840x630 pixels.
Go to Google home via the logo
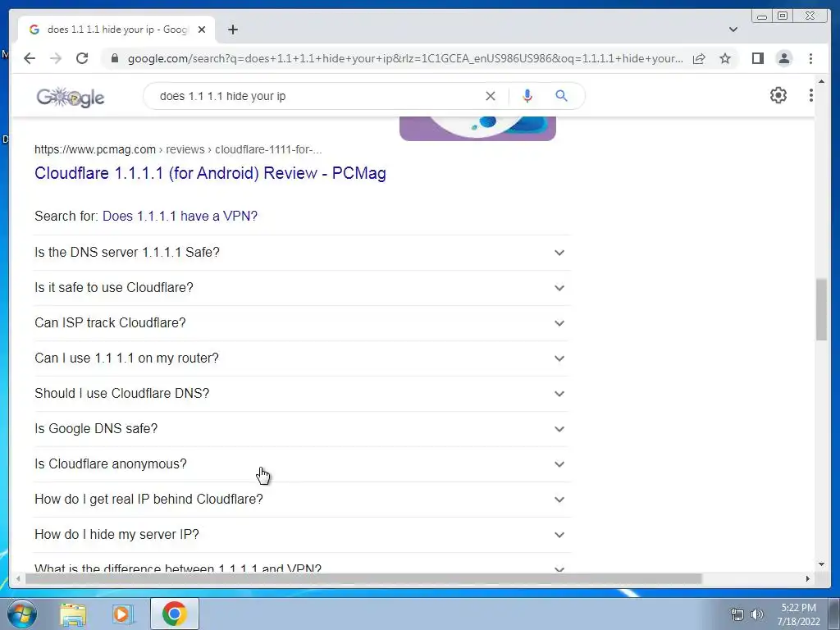point(71,97)
